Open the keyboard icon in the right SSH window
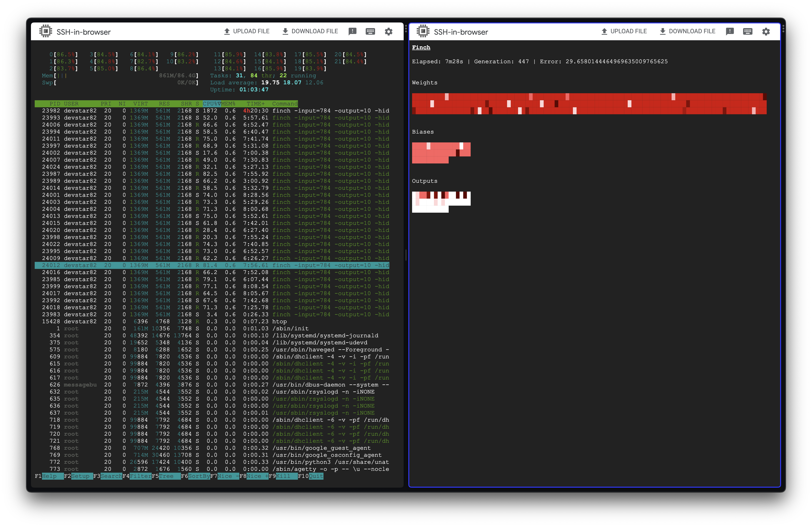 coord(748,32)
